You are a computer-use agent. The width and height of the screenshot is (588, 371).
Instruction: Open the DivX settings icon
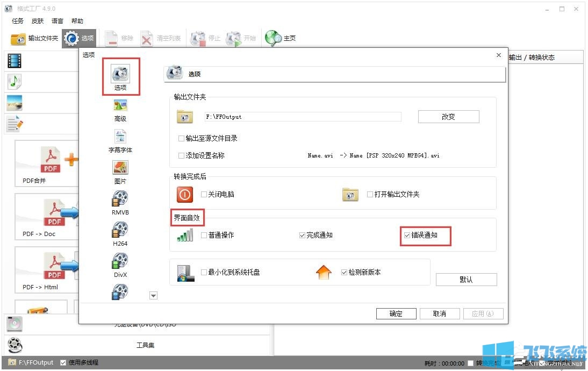(120, 262)
